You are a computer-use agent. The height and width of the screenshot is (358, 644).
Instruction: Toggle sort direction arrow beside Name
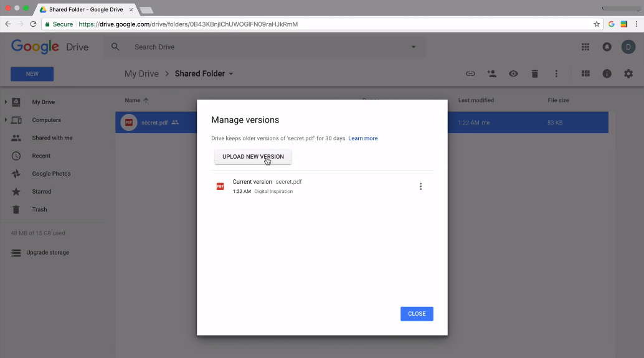pyautogui.click(x=146, y=100)
